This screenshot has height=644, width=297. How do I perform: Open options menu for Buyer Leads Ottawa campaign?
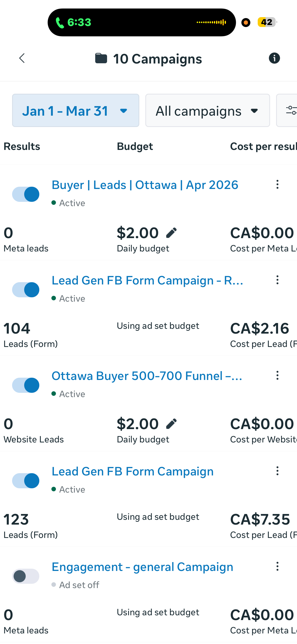[277, 185]
